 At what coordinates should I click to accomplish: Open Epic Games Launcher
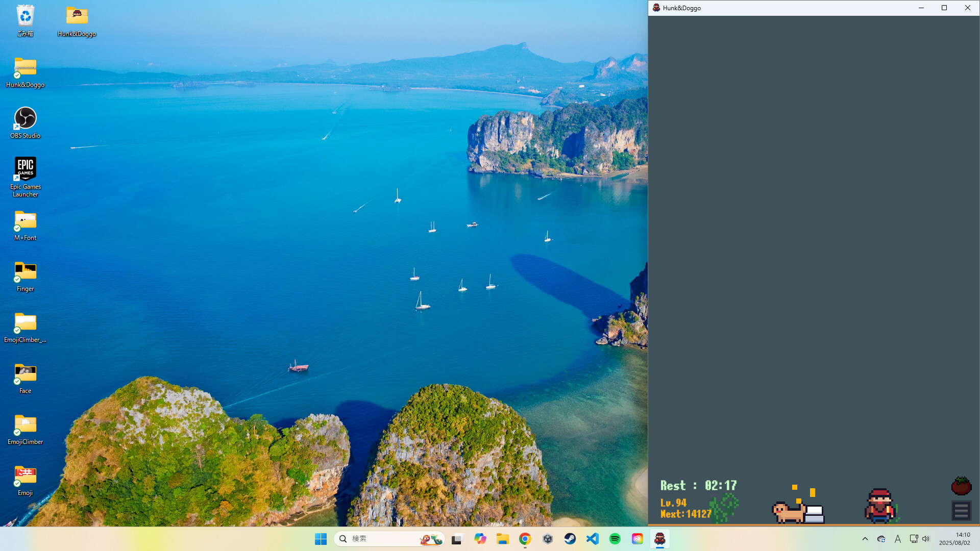[25, 167]
